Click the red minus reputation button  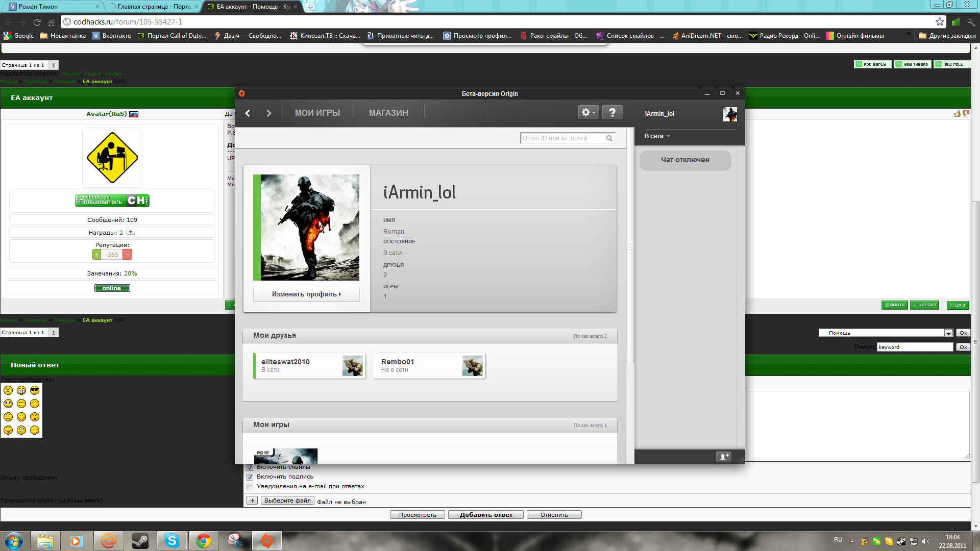coord(128,255)
